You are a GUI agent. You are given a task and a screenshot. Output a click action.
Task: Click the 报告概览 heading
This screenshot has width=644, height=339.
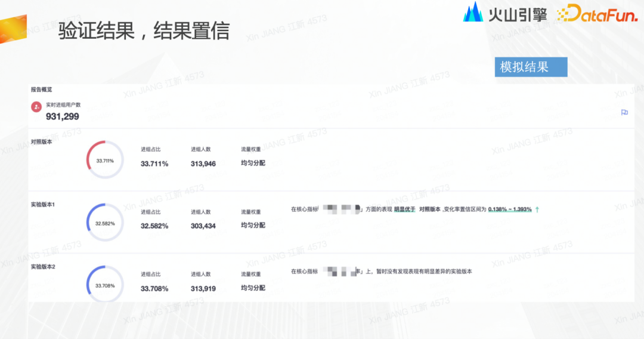point(42,90)
